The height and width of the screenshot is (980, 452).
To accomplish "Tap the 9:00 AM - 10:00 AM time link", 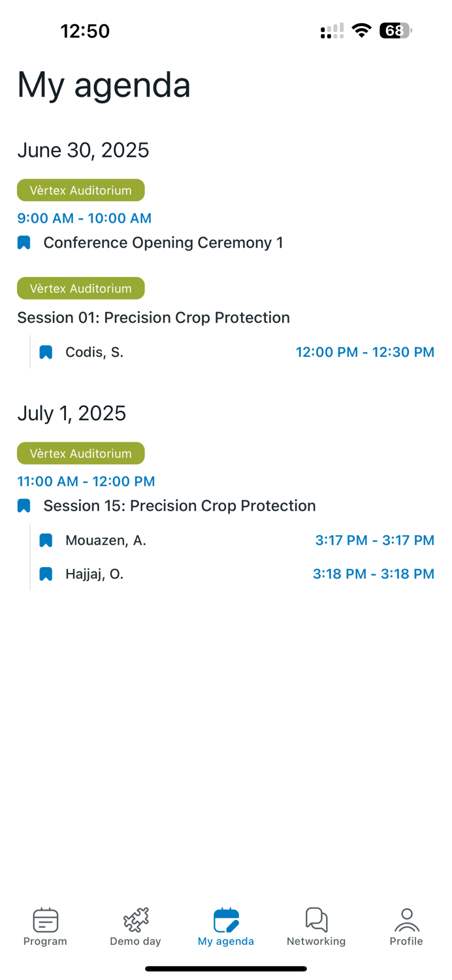I will click(84, 218).
